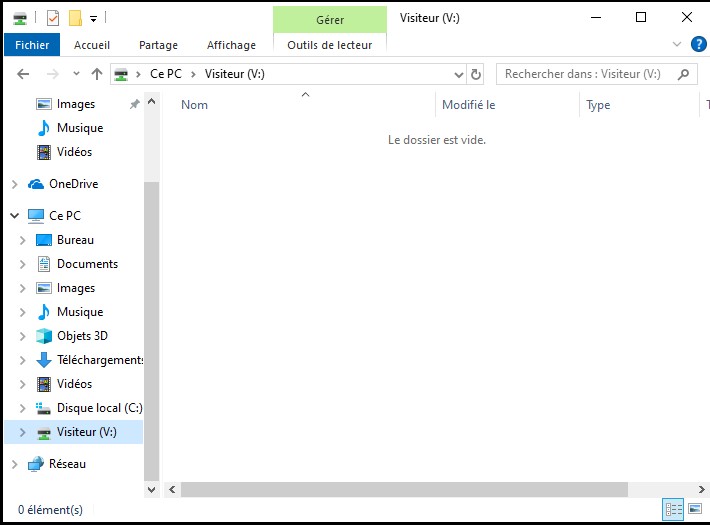Click the drive icon in title bar

[x=20, y=19]
